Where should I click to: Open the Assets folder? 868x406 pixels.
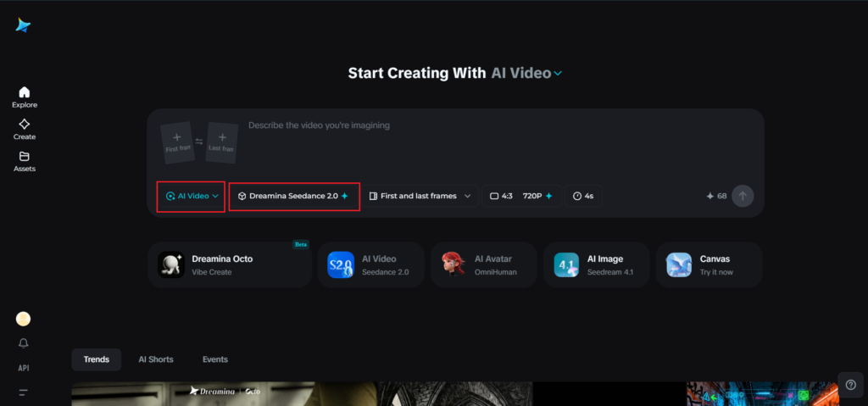[25, 162]
